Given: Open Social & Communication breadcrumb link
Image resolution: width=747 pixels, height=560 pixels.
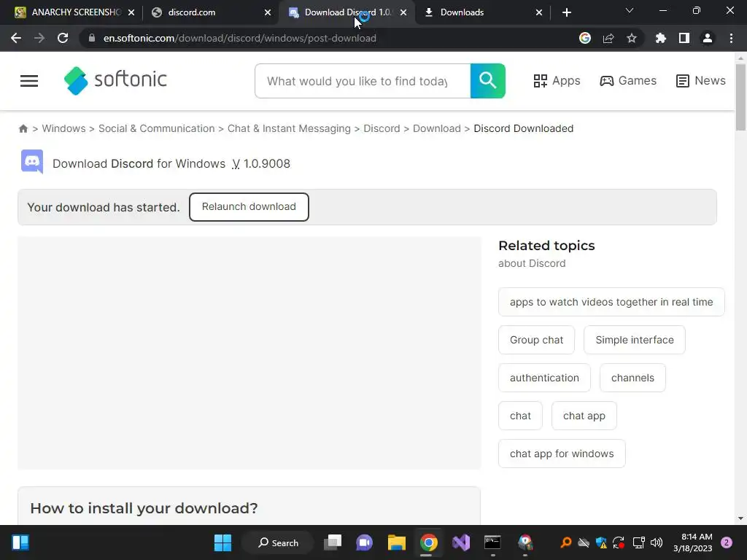Looking at the screenshot, I should tap(156, 128).
